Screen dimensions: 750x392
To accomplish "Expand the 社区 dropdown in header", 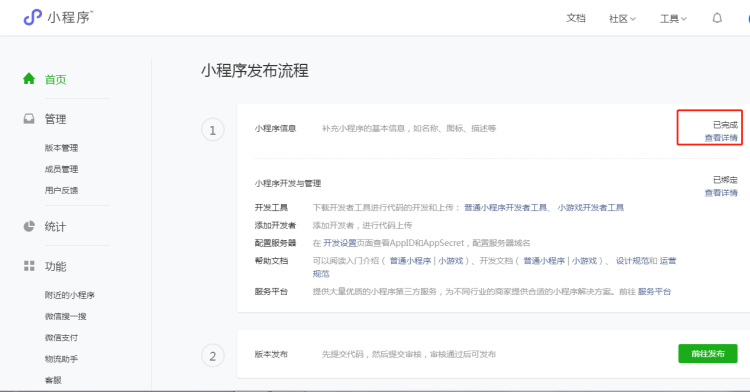I will click(x=622, y=19).
